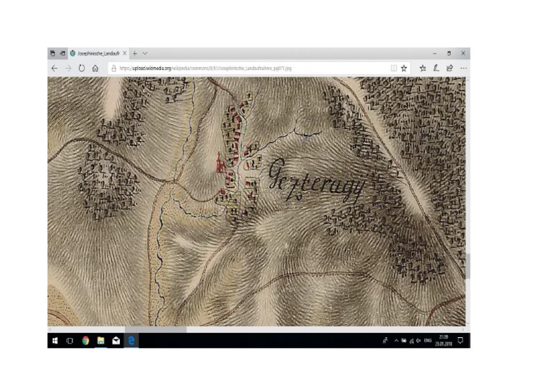
Task: Open volume control in tray
Action: pos(418,341)
